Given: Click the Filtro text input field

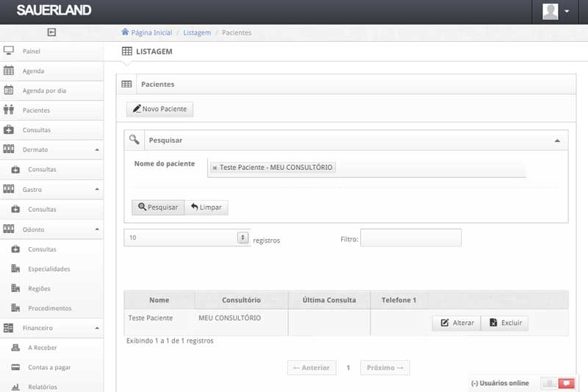Looking at the screenshot, I should 410,238.
